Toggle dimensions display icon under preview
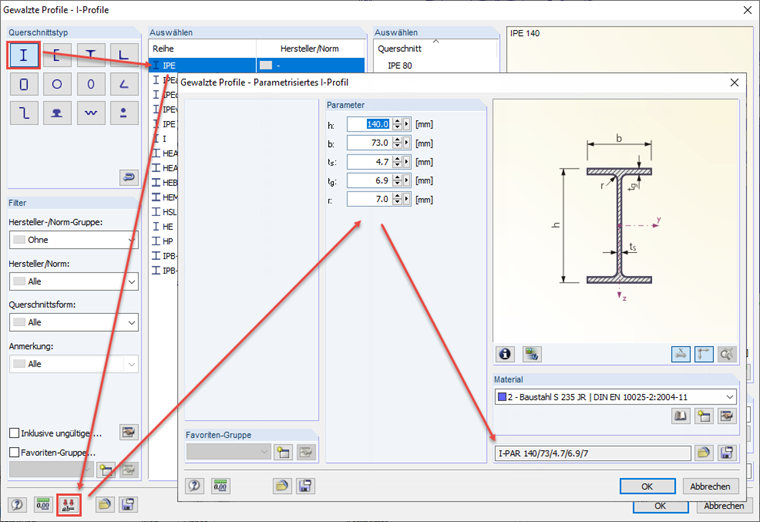 tap(681, 354)
